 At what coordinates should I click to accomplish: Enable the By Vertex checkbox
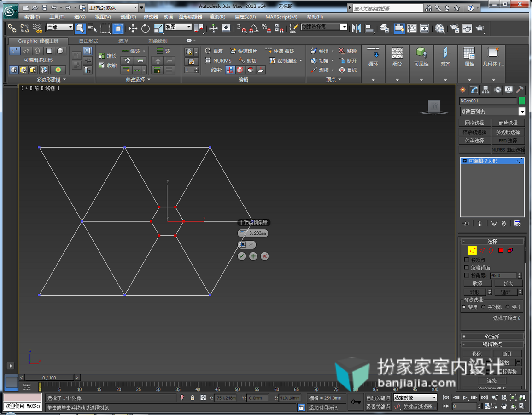coord(467,260)
